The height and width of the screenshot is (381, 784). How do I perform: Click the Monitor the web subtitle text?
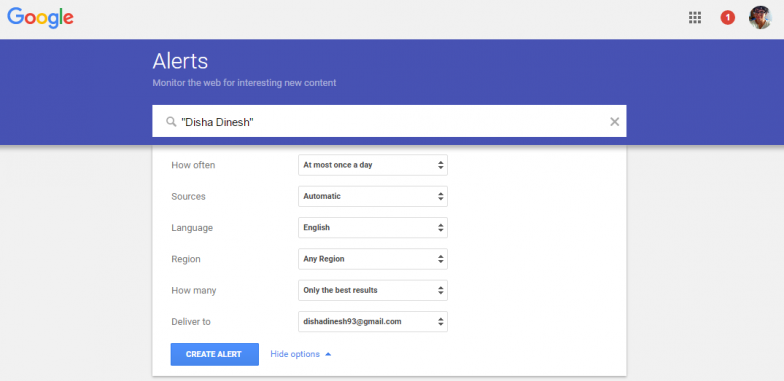[x=244, y=82]
